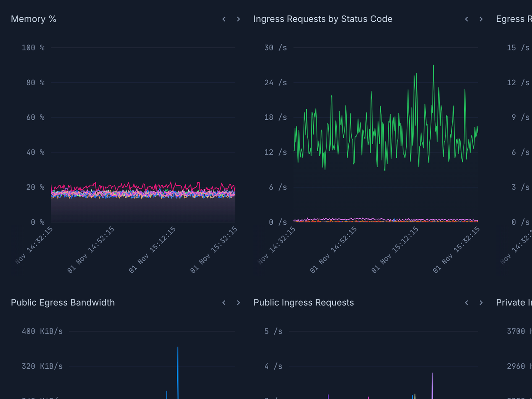The width and height of the screenshot is (532, 399).
Task: Go to previous Memory % chart view
Action: pos(224,19)
